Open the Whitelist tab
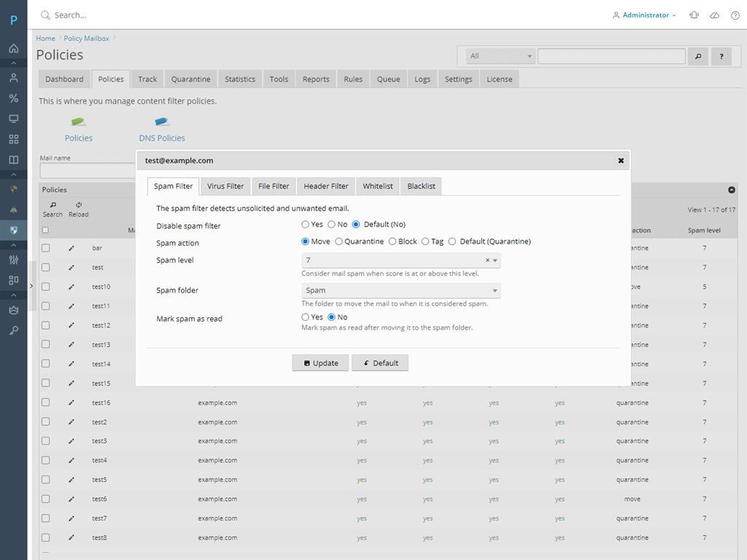 tap(377, 186)
